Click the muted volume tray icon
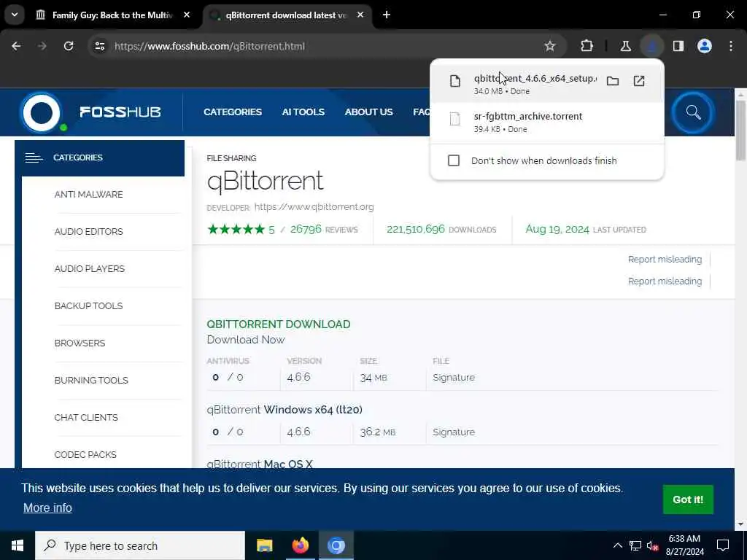 (x=652, y=545)
